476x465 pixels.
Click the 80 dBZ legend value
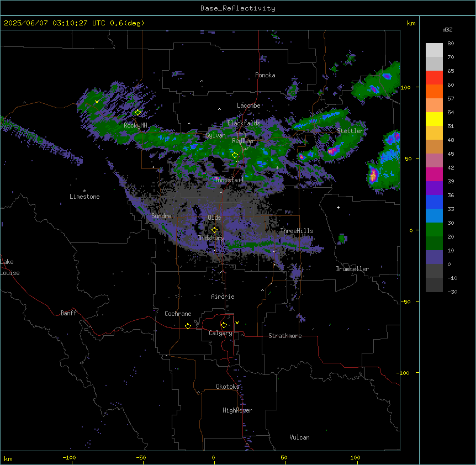pyautogui.click(x=451, y=44)
